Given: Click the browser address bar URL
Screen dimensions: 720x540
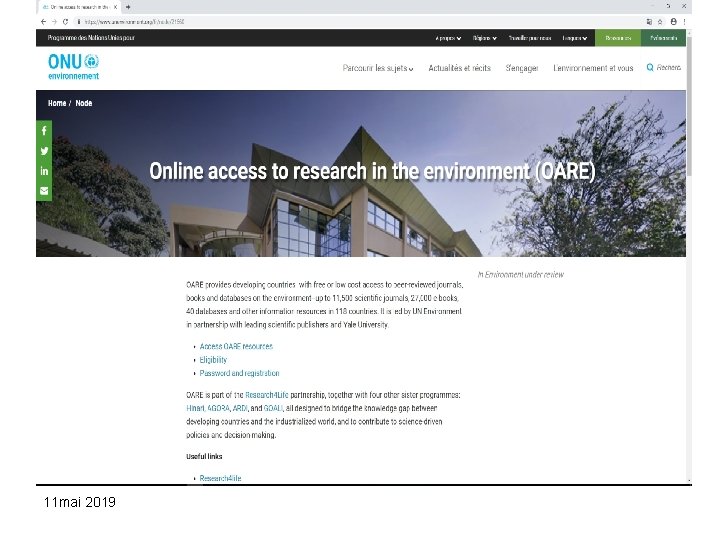Looking at the screenshot, I should [135, 22].
